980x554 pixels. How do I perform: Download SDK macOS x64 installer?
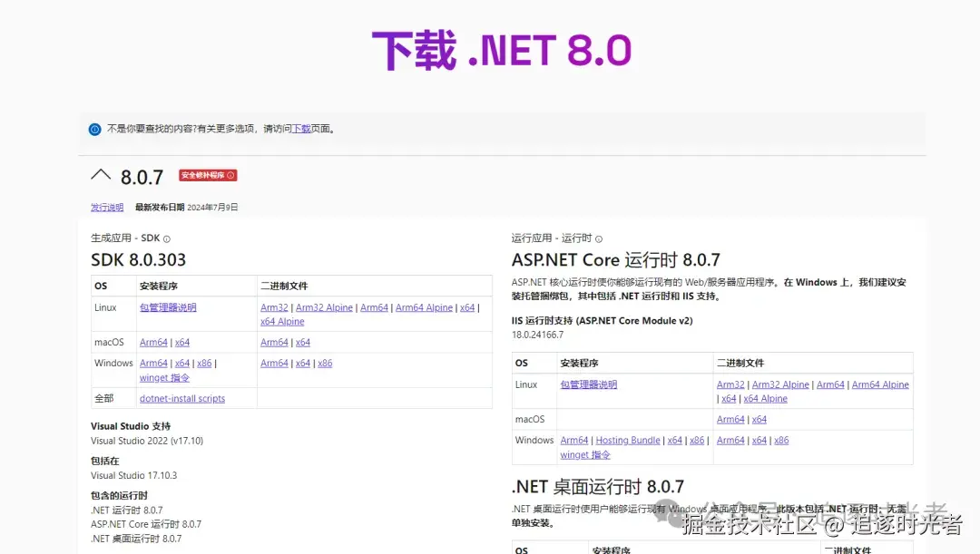click(x=182, y=342)
